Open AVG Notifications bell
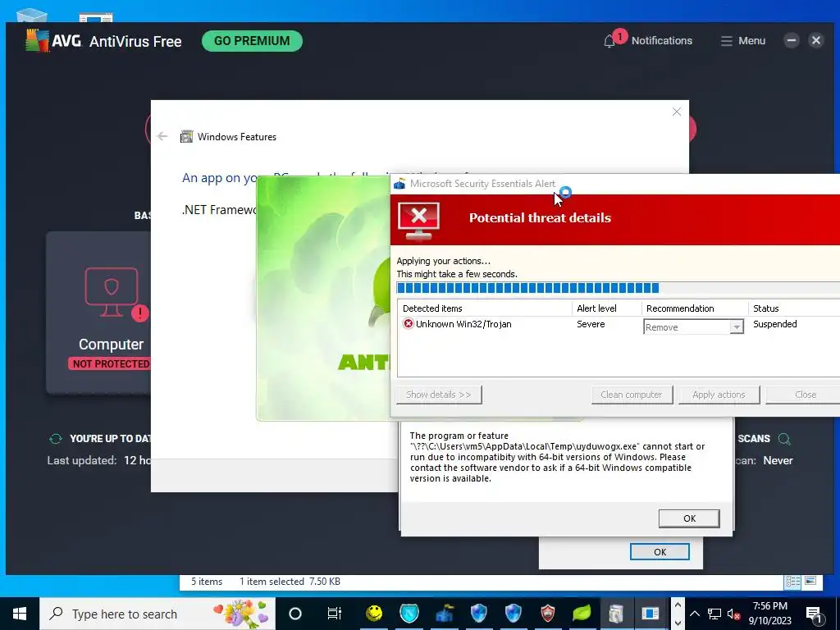This screenshot has height=630, width=840. point(609,41)
